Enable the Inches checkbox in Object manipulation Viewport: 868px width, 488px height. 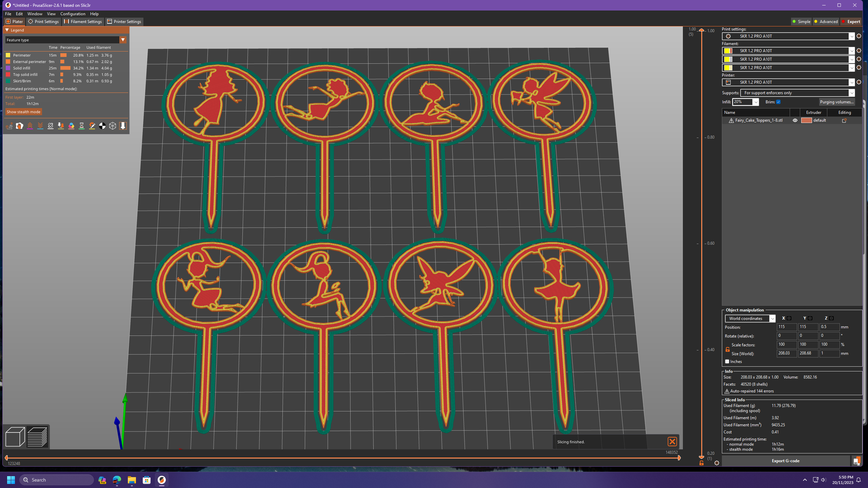727,361
